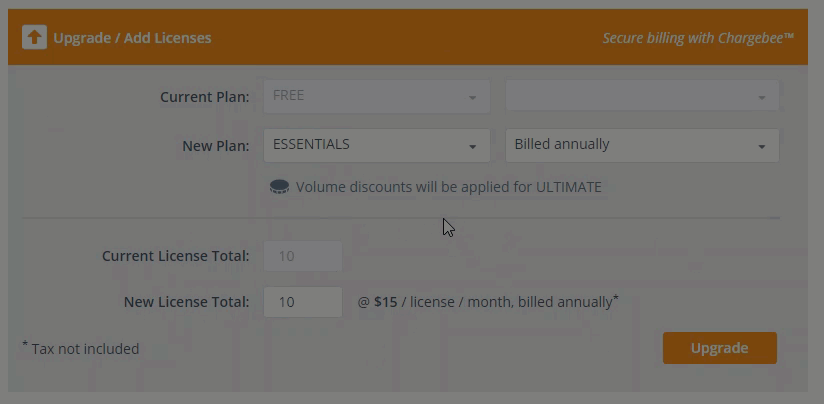Click the Upgrade / Add Licenses title

132,38
